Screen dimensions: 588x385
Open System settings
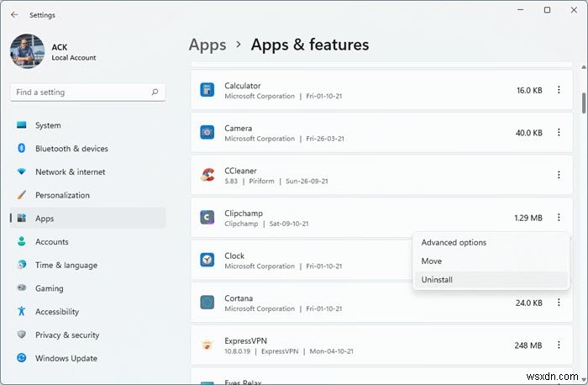pyautogui.click(x=87, y=125)
